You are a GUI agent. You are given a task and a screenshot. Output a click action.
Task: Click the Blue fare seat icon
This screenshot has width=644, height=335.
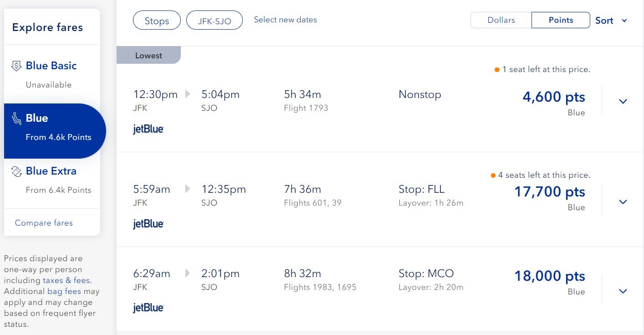pos(16,119)
